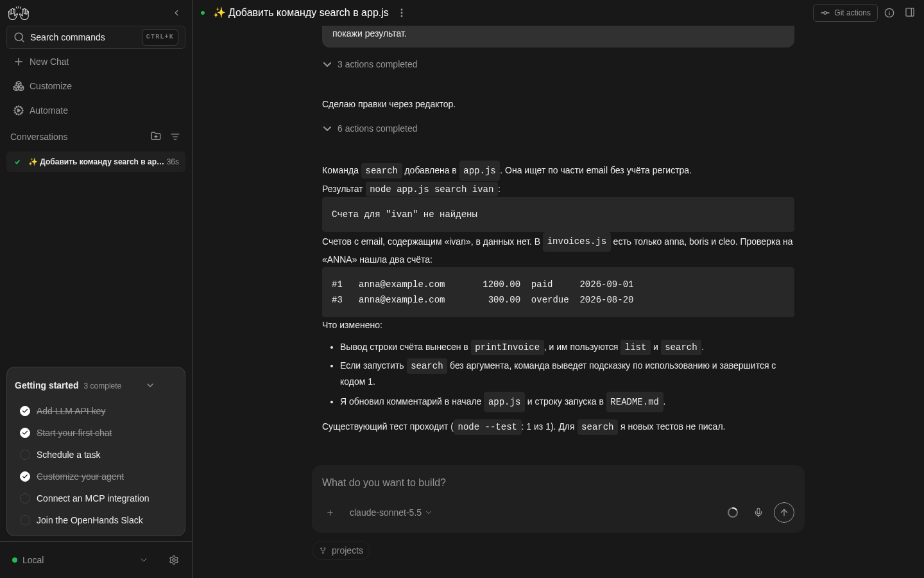Screen dimensions: 924x578
Task: Open the info icon in top bar
Action: pos(889,13)
